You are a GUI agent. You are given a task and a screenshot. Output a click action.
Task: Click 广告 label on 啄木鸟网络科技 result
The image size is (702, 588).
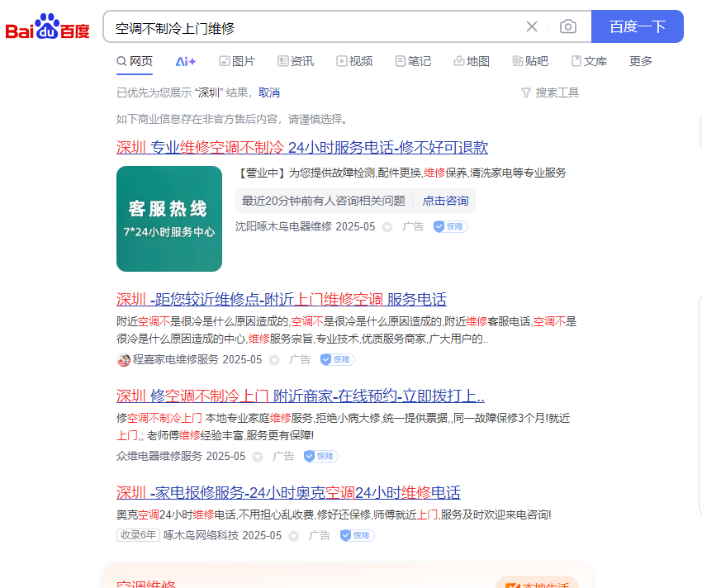(x=320, y=536)
